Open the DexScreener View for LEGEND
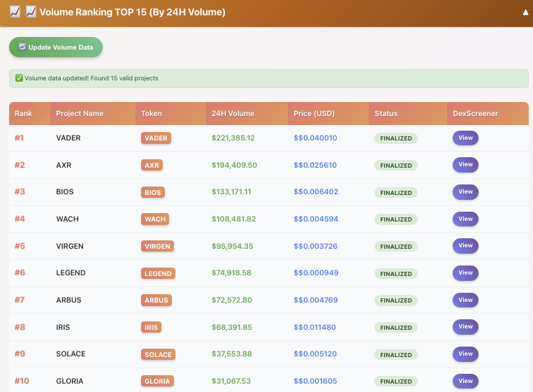This screenshot has width=533, height=392. [x=465, y=273]
